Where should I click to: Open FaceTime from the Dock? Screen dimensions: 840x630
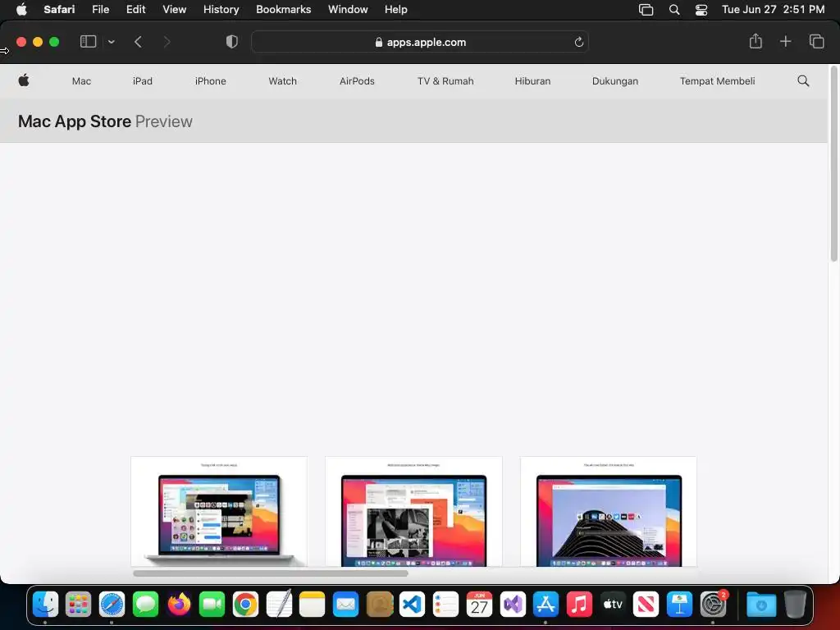(212, 605)
